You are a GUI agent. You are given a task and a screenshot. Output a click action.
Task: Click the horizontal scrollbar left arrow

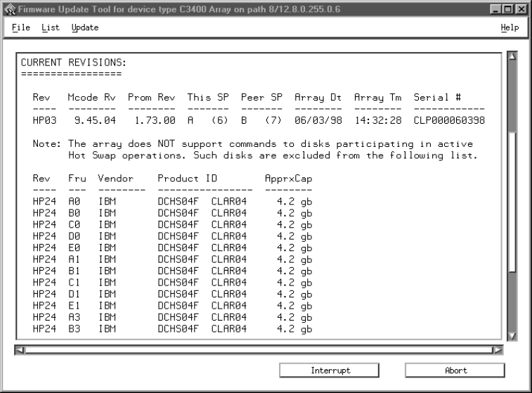tap(20, 348)
